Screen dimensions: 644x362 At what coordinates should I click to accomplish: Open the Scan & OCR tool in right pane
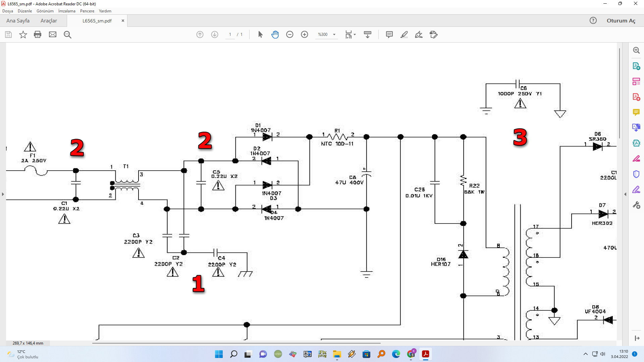coord(636,143)
